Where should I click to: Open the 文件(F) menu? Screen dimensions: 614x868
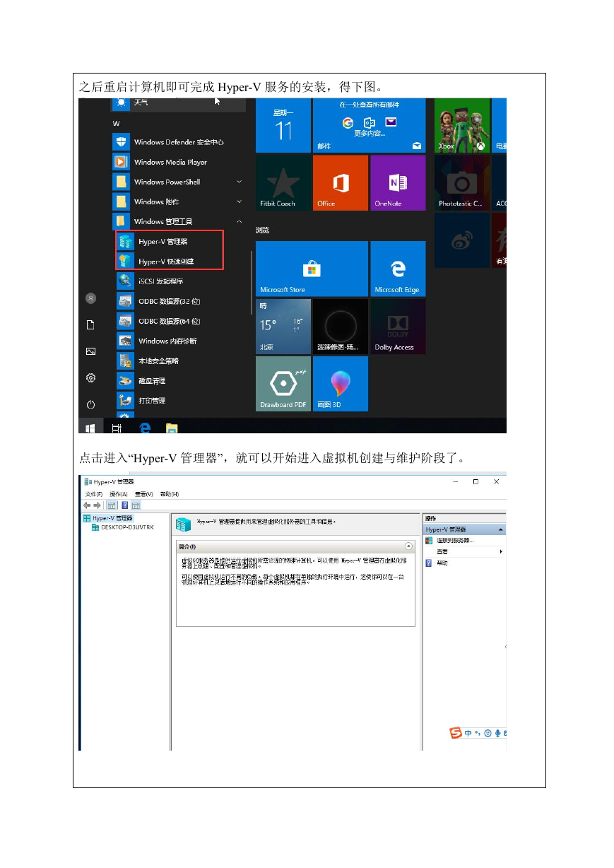click(x=94, y=494)
